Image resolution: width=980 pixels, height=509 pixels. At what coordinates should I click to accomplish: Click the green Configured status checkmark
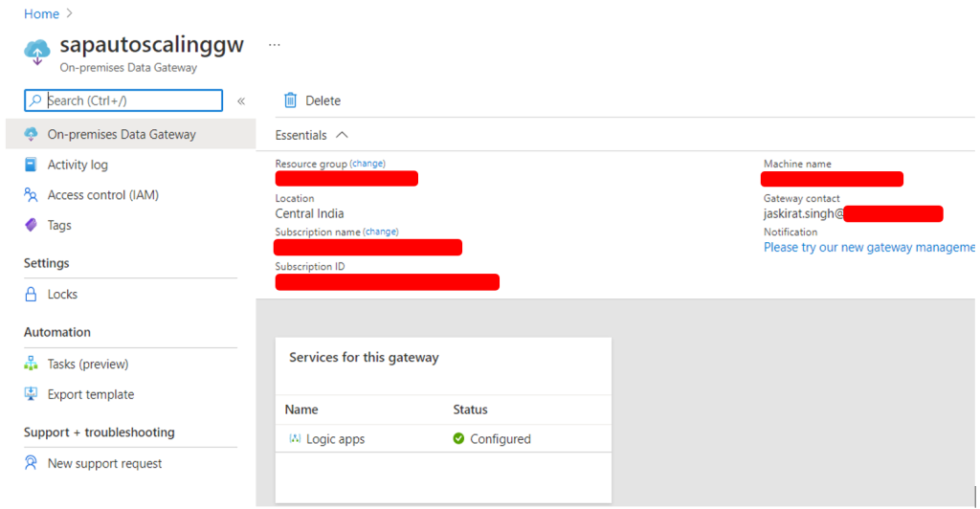[458, 439]
